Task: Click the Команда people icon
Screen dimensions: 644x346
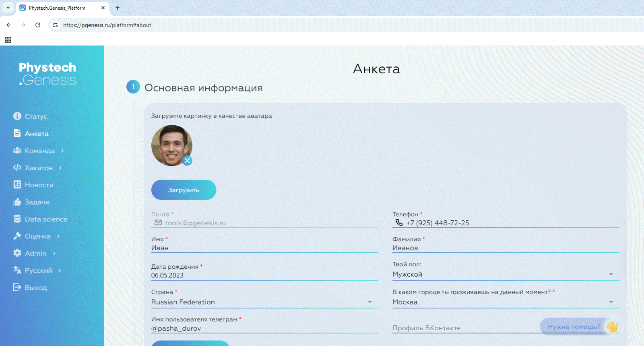Action: (x=17, y=150)
